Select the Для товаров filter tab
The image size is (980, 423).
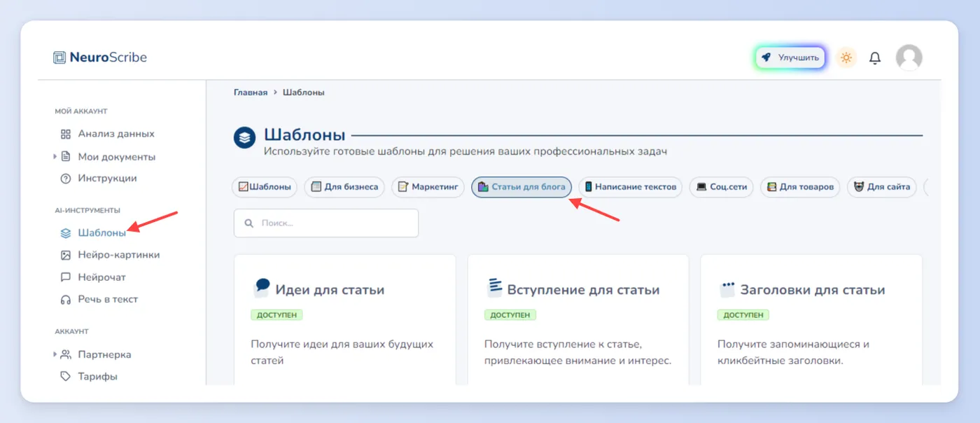point(800,187)
